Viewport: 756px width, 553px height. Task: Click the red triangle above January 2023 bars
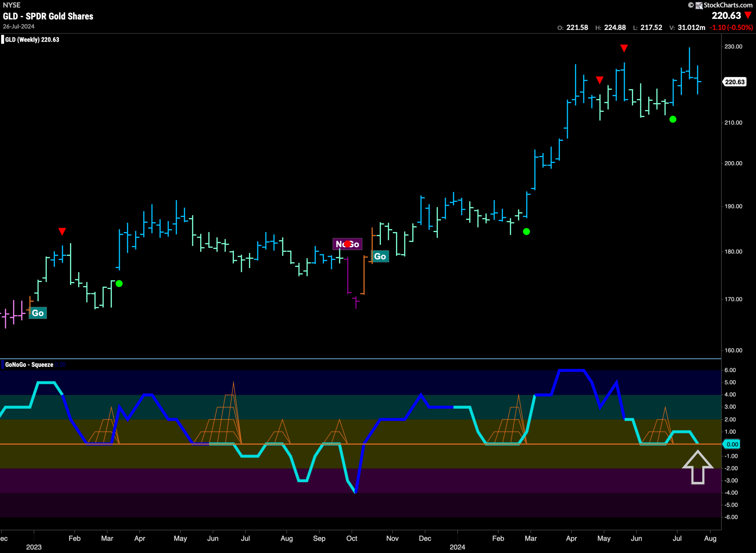(x=62, y=232)
